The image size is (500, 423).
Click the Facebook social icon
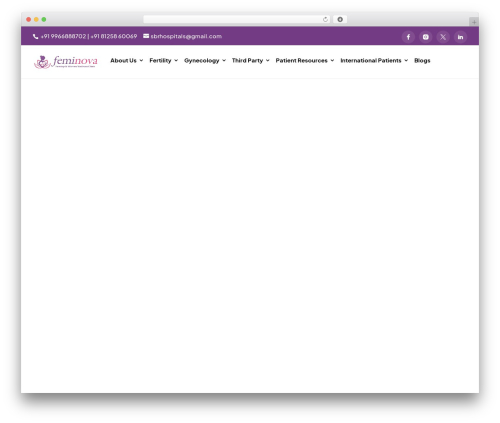point(408,37)
